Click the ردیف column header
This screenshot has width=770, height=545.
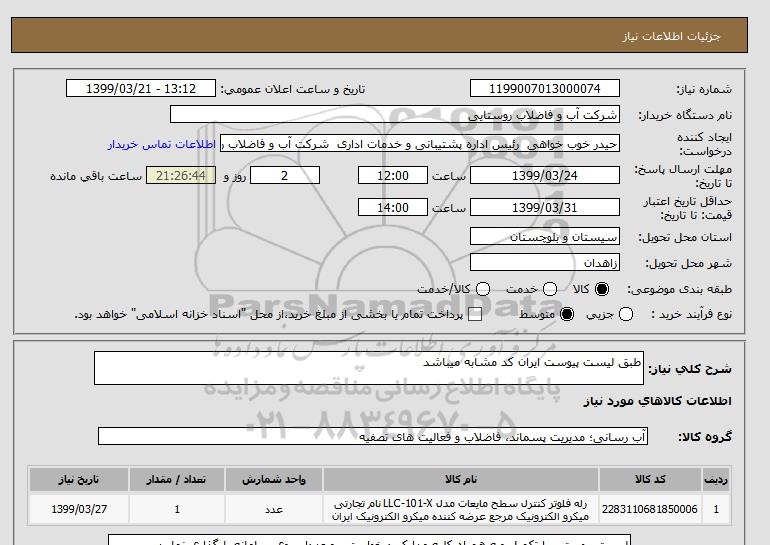point(716,480)
